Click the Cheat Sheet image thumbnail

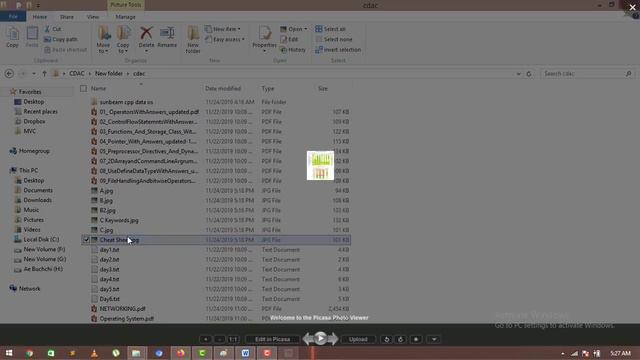[x=320, y=165]
